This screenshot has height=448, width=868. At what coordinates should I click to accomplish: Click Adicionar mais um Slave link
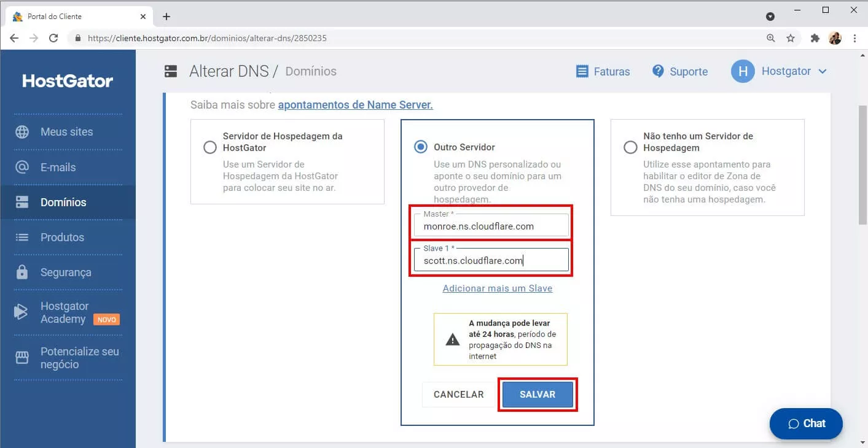[498, 288]
